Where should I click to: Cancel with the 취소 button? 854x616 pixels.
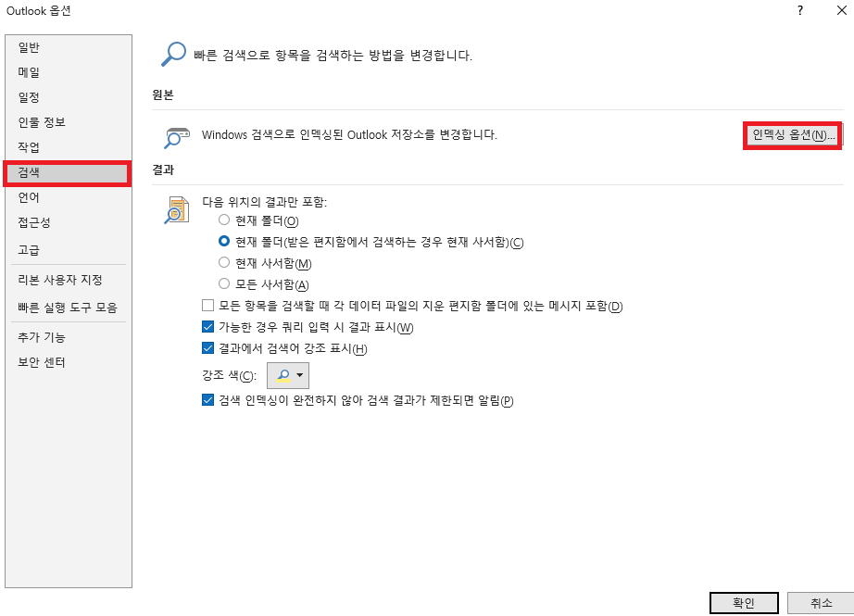(x=822, y=603)
